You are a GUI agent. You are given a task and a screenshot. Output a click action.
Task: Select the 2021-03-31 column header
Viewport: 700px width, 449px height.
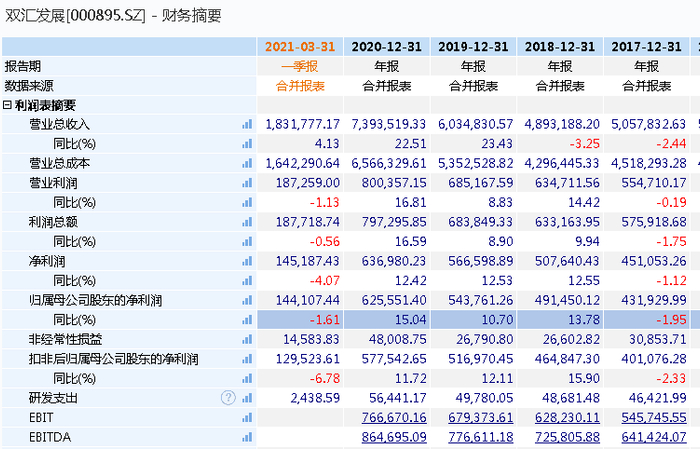pos(300,47)
